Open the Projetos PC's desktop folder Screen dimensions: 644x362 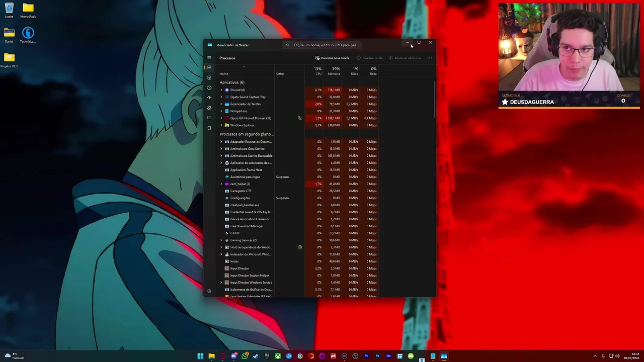(x=9, y=59)
